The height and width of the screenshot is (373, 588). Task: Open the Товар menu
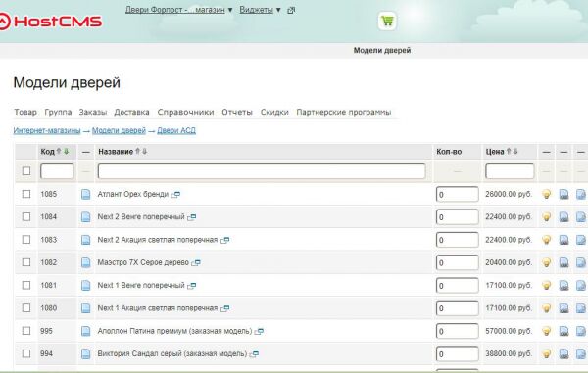25,112
